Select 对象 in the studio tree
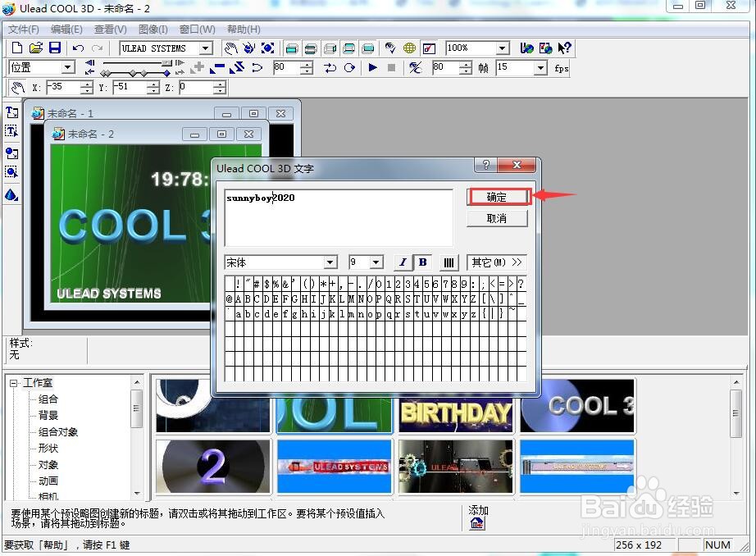Image resolution: width=756 pixels, height=556 pixels. click(x=48, y=464)
